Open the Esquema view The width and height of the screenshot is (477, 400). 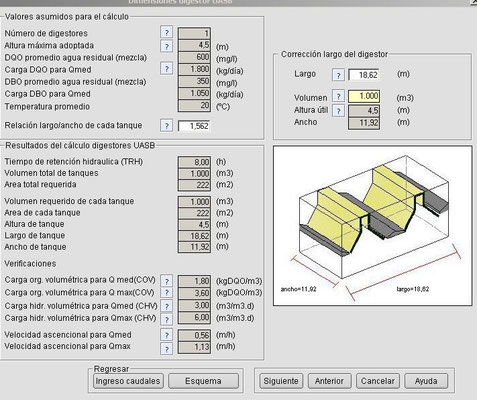(203, 381)
